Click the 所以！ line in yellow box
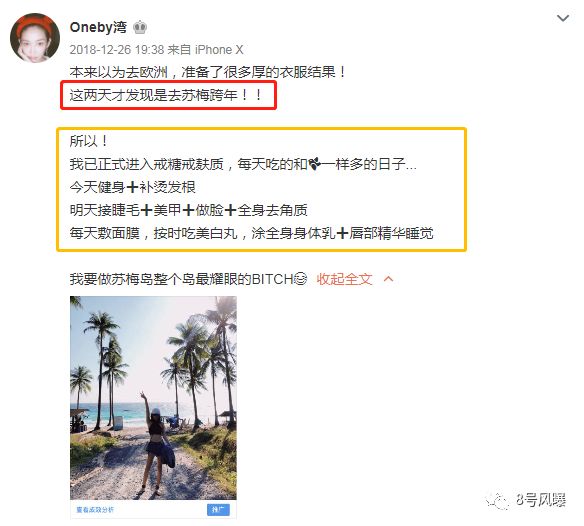This screenshot has height=526, width=584. click(x=89, y=141)
